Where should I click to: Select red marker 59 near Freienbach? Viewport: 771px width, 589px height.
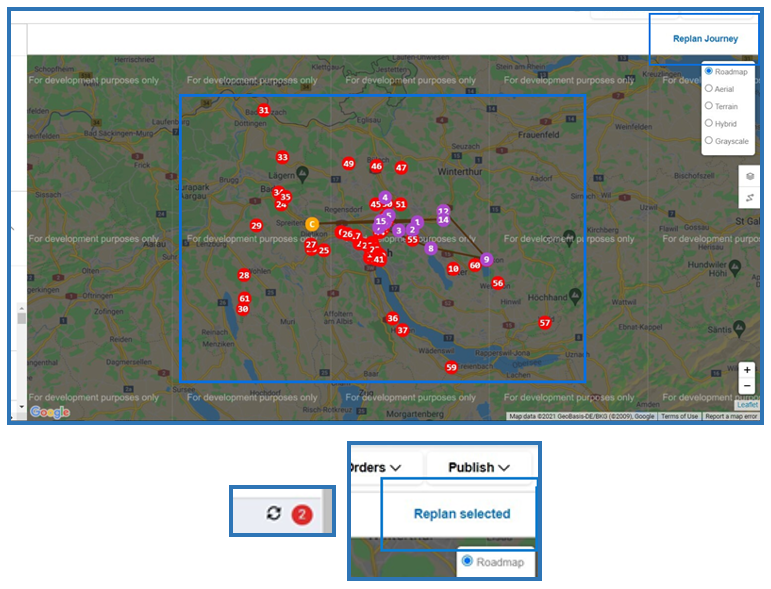tap(451, 367)
